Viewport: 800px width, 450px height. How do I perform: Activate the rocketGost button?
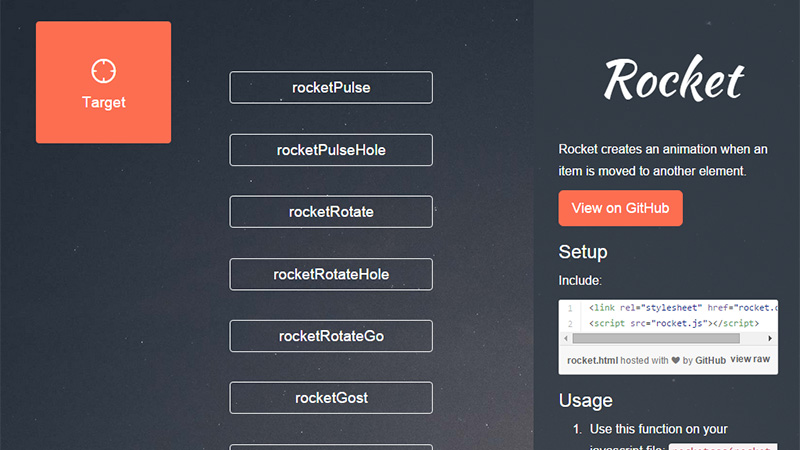pos(331,398)
